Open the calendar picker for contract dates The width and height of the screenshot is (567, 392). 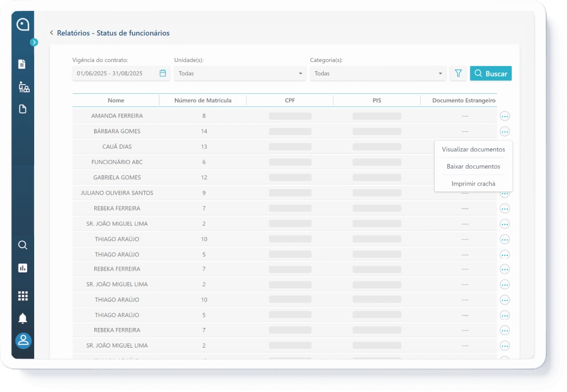coord(163,73)
